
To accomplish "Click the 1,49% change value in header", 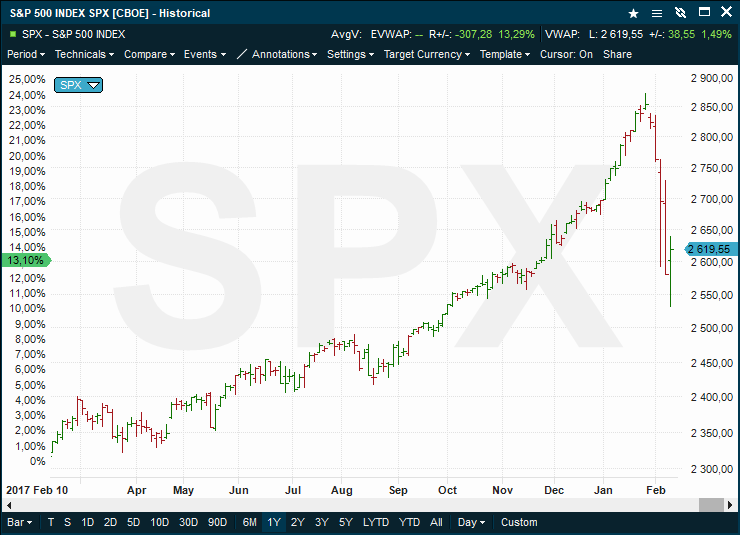I will point(716,34).
